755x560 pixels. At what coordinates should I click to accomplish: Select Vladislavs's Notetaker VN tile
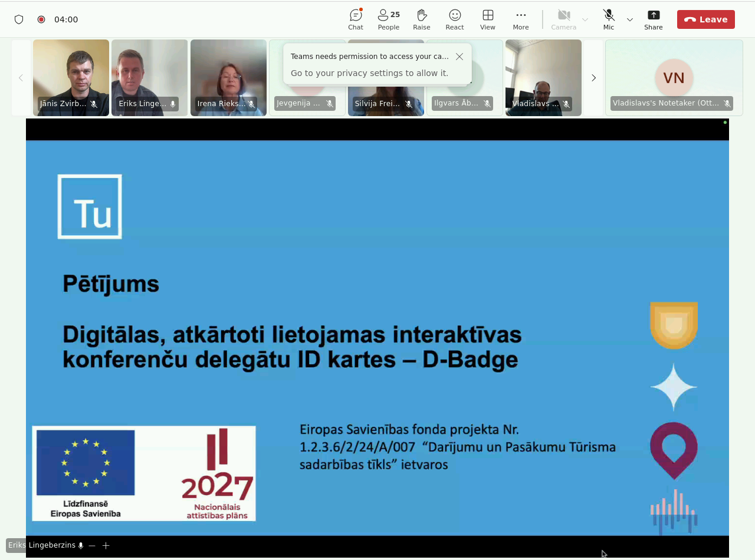674,78
